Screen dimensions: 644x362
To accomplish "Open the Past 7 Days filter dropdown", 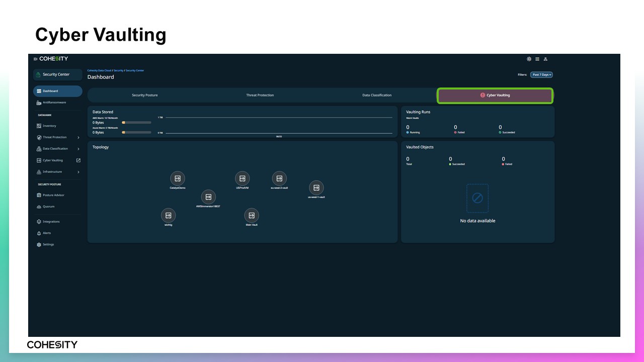I will point(541,75).
